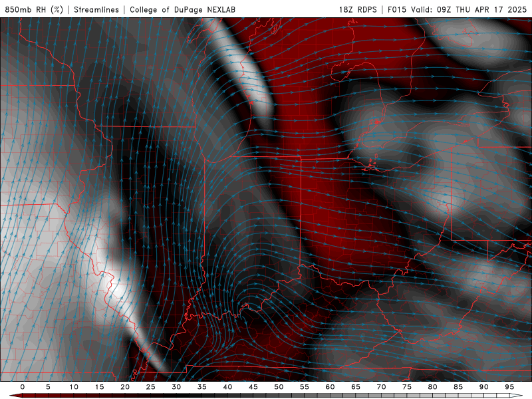
Task: Click the "850mb RH (%)" title text
Action: tap(34, 9)
